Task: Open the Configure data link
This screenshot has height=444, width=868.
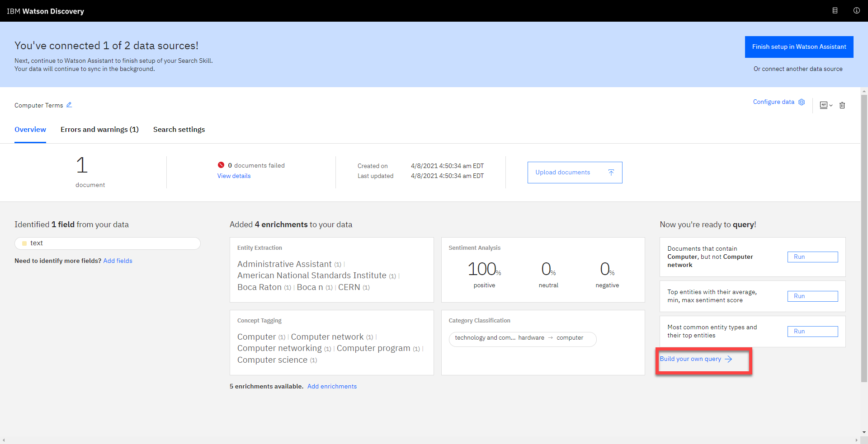Action: point(774,102)
